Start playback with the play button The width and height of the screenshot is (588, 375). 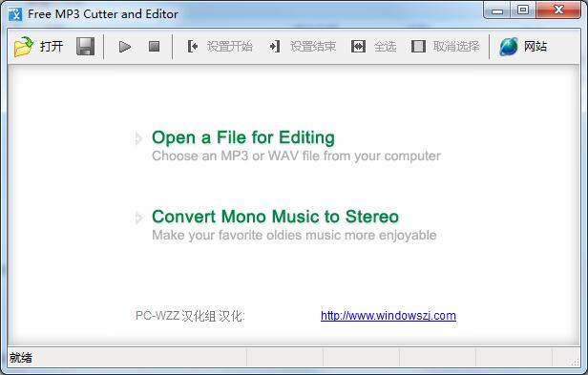(124, 47)
